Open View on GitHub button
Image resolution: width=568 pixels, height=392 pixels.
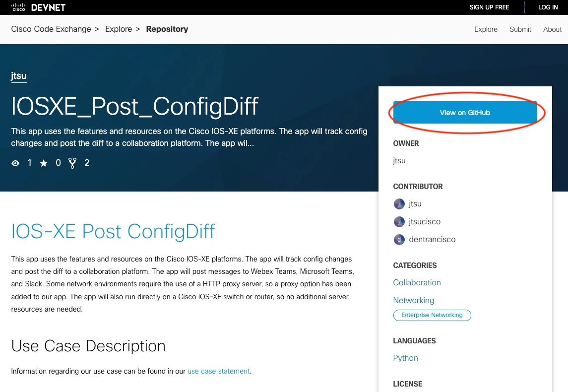pyautogui.click(x=465, y=113)
